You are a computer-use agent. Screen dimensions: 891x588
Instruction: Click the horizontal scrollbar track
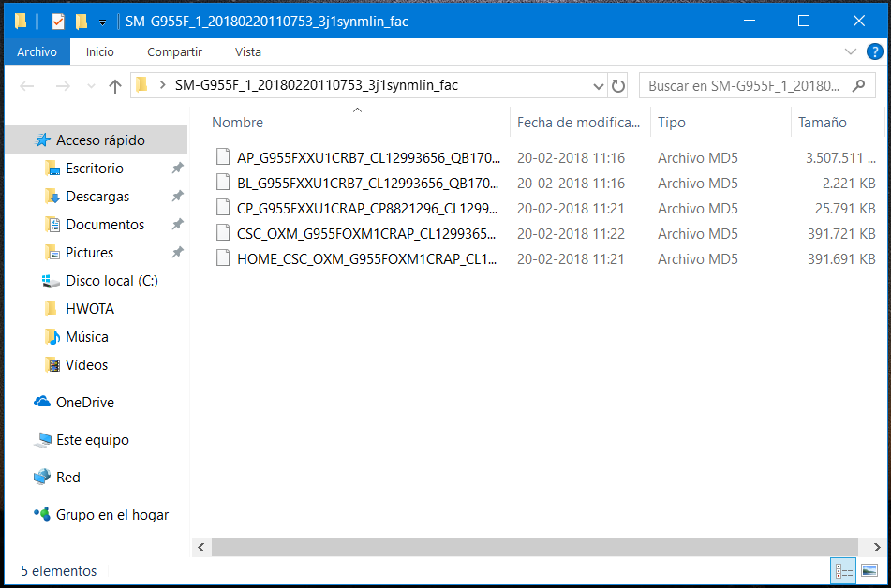[534, 546]
